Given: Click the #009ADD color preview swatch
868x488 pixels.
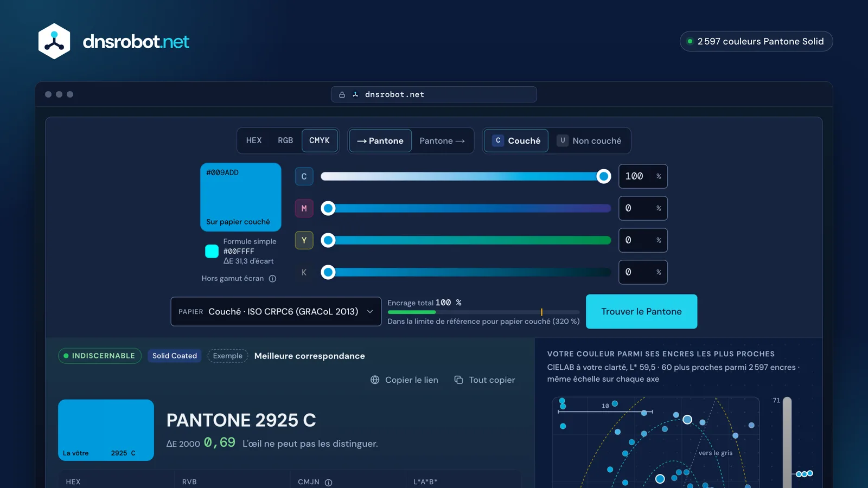Looking at the screenshot, I should [x=241, y=197].
